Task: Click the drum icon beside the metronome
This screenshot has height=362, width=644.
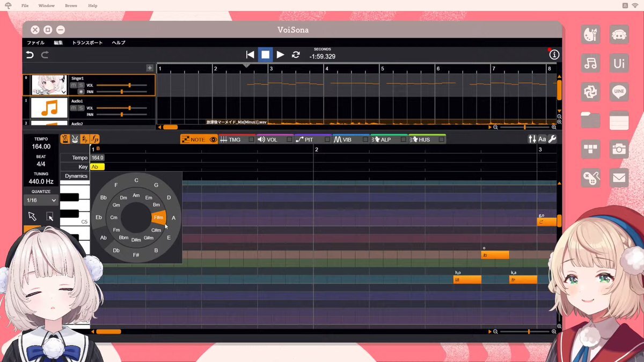Action: (75, 139)
